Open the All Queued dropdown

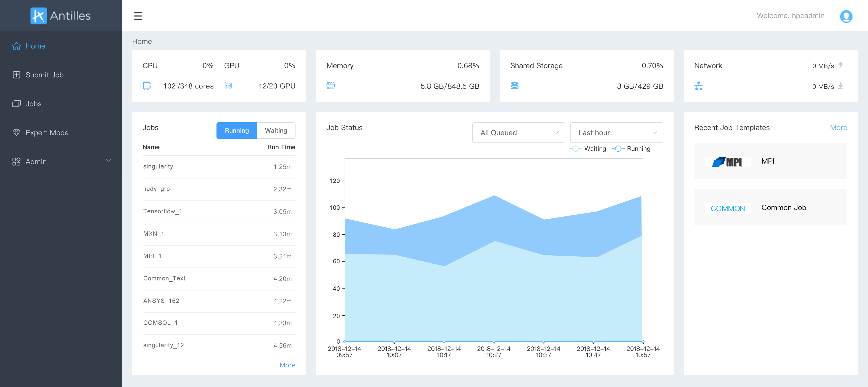pyautogui.click(x=518, y=133)
